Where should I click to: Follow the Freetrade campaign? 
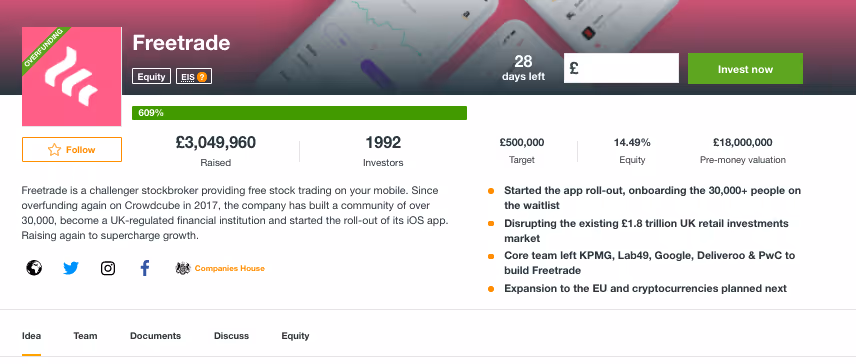[72, 150]
